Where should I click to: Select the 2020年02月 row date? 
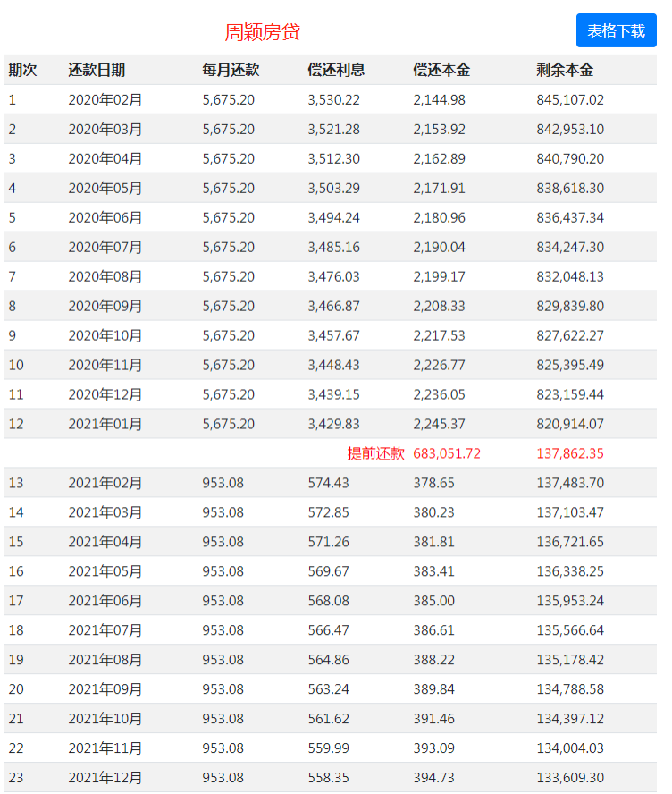click(105, 100)
